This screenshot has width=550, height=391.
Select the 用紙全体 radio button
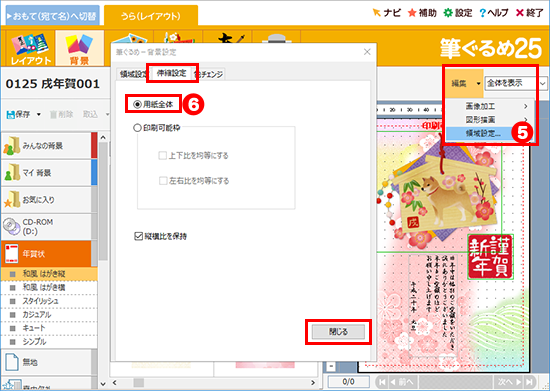138,104
